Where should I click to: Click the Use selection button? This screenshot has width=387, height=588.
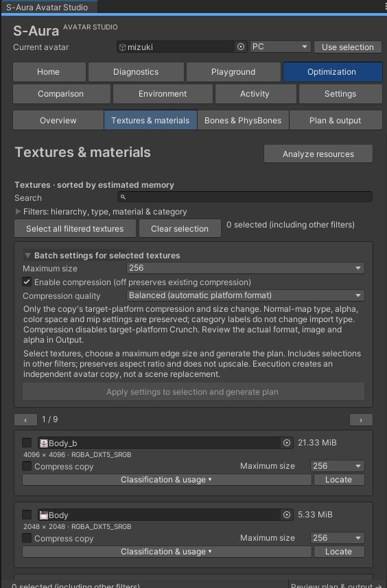pyautogui.click(x=348, y=47)
